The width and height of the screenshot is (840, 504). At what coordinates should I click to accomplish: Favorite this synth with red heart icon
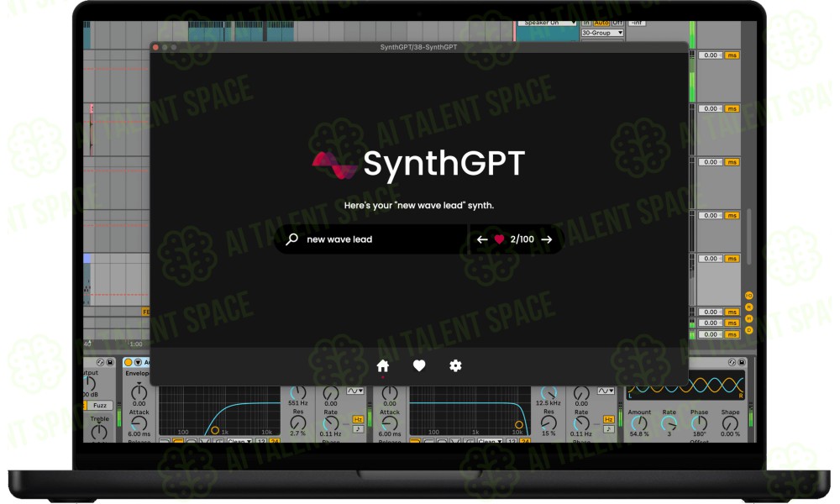tap(499, 239)
